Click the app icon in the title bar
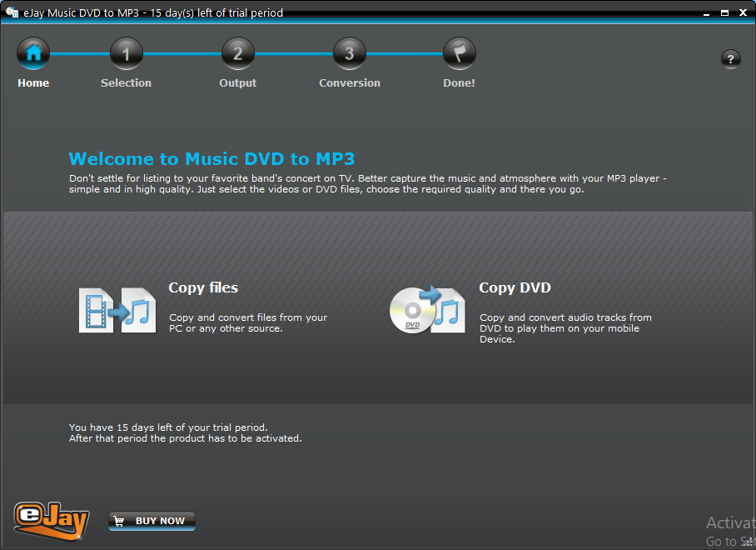This screenshot has width=756, height=550. 12,12
